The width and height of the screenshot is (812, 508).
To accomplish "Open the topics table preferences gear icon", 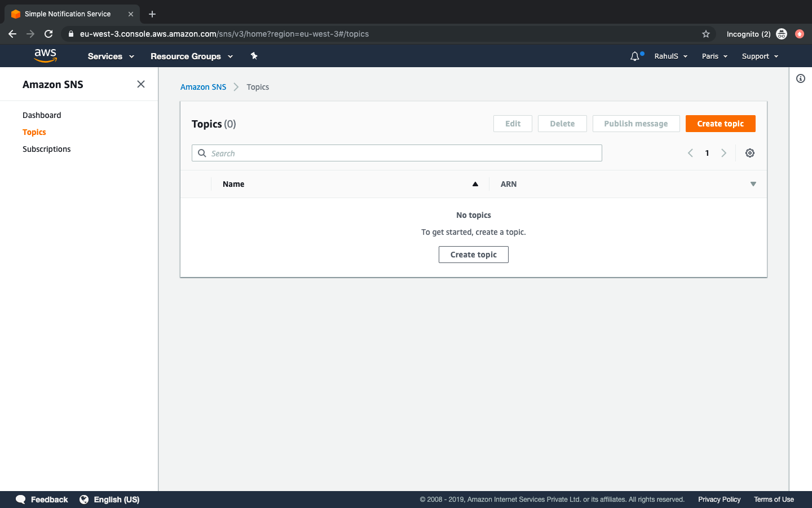I will [x=750, y=152].
